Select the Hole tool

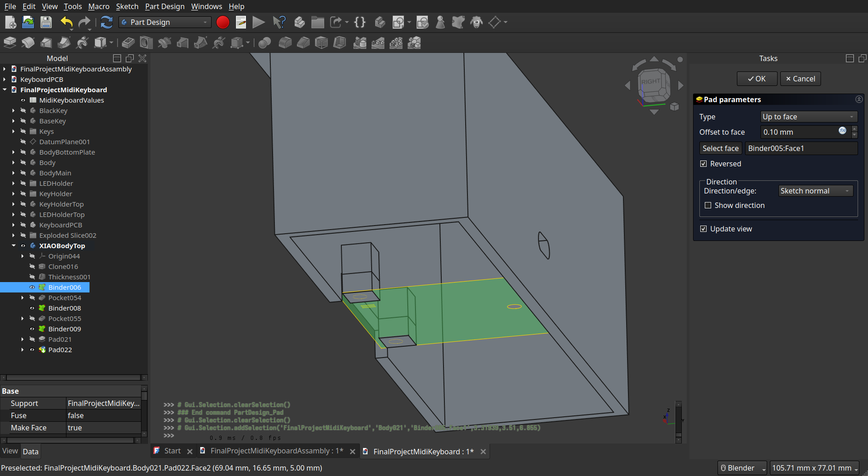point(146,43)
